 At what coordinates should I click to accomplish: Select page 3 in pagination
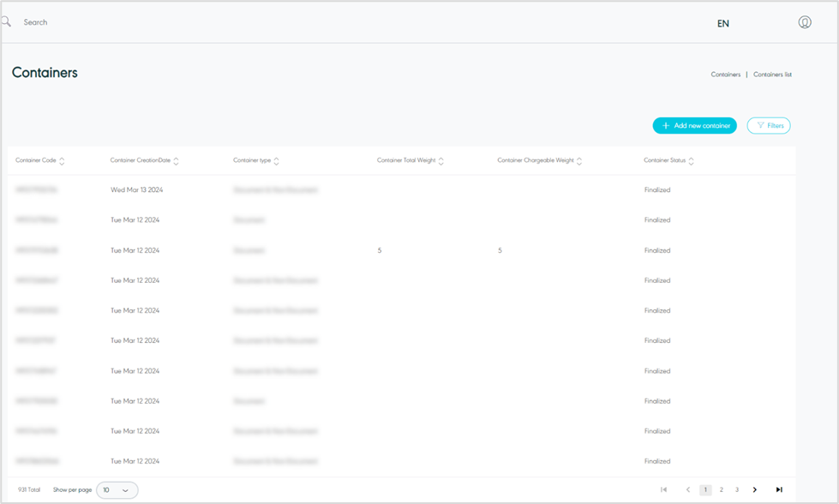tap(736, 489)
